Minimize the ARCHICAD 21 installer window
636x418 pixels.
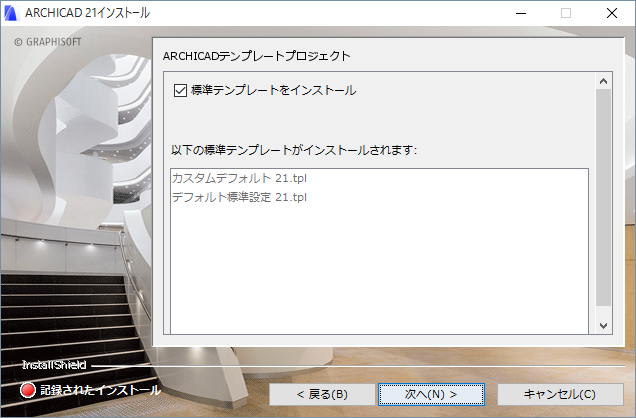tap(521, 13)
